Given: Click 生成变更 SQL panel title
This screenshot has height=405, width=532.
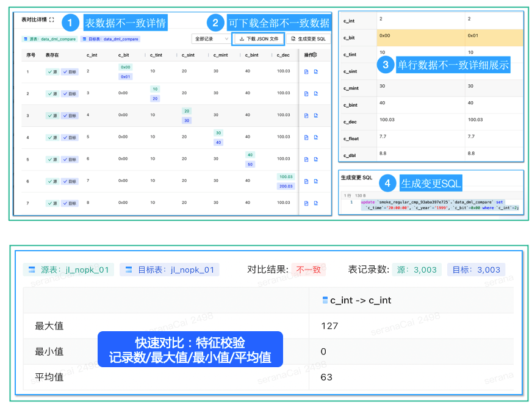Looking at the screenshot, I should 356,177.
